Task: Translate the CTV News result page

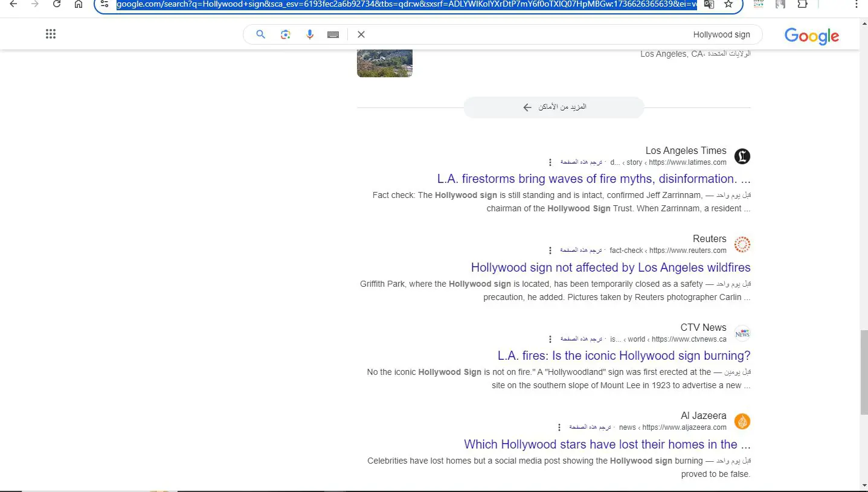Action: tap(581, 339)
